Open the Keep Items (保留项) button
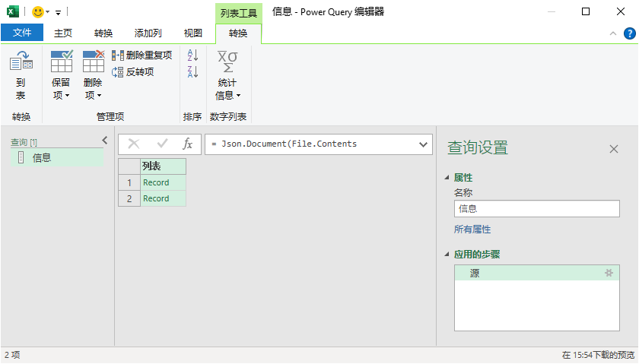Image resolution: width=639 pixels, height=364 pixels. [61, 75]
